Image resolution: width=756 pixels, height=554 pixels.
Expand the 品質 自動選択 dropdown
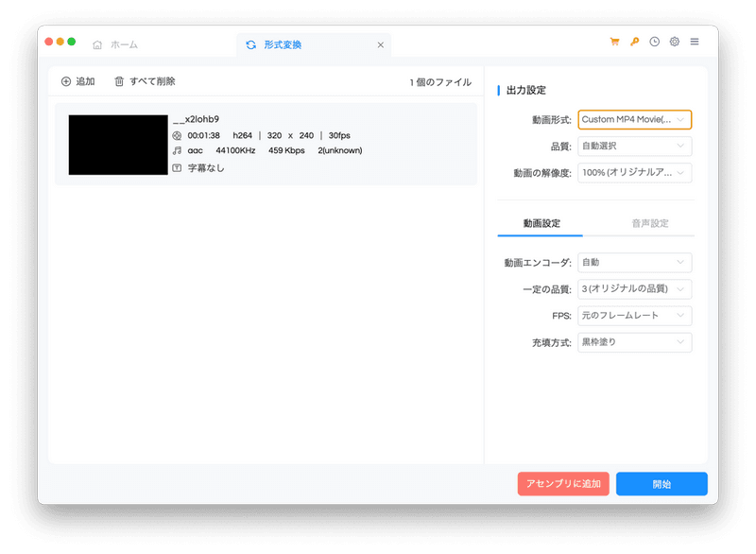click(634, 147)
